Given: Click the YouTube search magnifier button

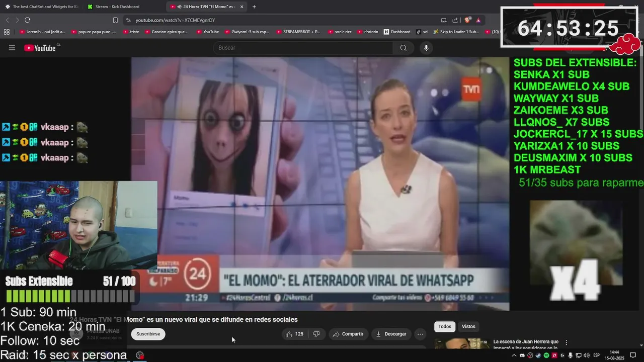Looking at the screenshot, I should coord(404,48).
